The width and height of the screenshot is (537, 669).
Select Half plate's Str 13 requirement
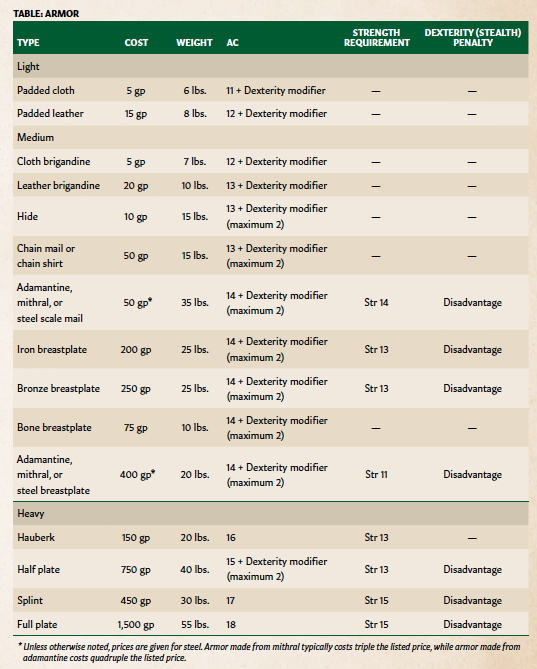[376, 570]
